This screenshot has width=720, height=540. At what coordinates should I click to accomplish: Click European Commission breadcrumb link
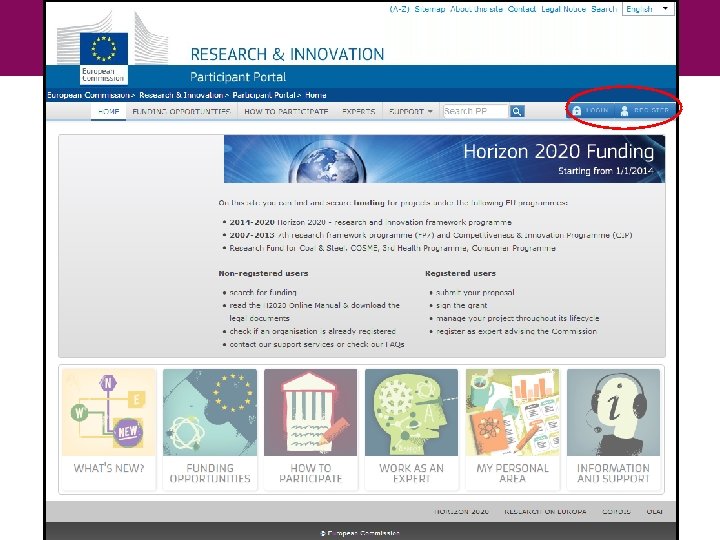[x=88, y=95]
